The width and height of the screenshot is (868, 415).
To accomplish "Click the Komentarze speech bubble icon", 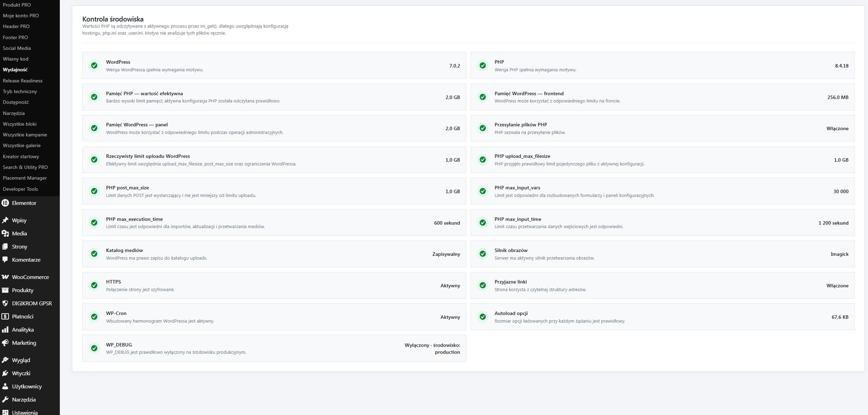I will [x=5, y=260].
